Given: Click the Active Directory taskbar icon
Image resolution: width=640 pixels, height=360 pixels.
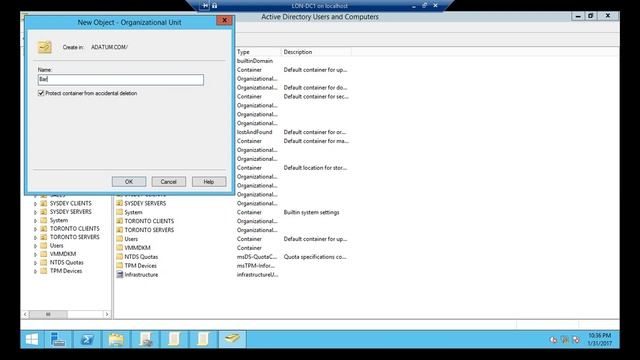Looking at the screenshot, I should click(x=232, y=339).
